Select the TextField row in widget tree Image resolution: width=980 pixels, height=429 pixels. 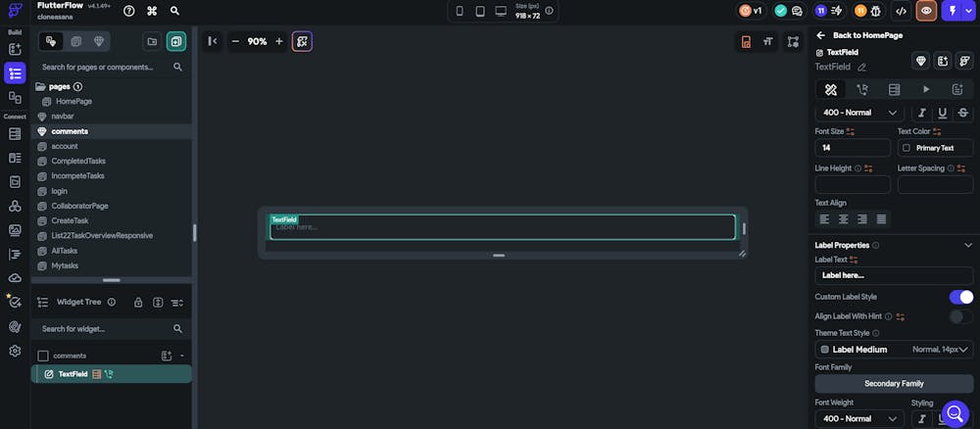tap(112, 374)
